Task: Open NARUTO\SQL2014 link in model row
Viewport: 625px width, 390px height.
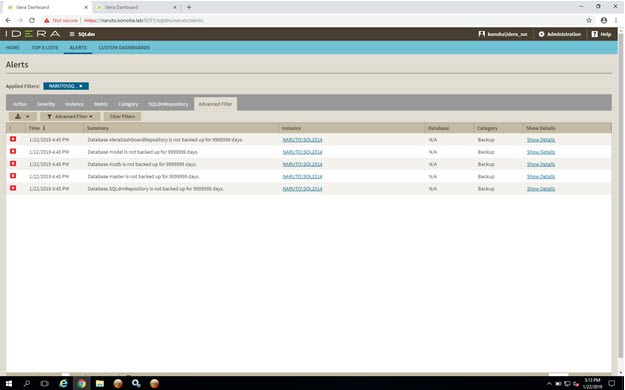Action: pyautogui.click(x=302, y=152)
